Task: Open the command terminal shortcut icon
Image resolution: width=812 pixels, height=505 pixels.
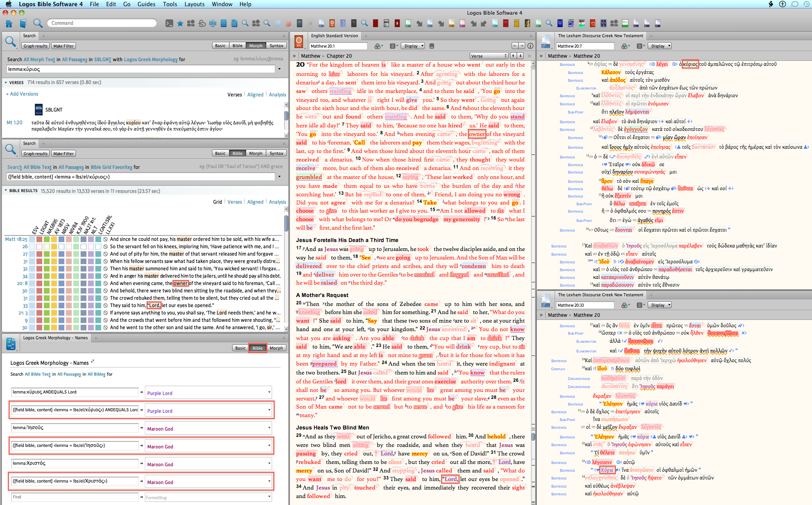Action: click(x=169, y=23)
